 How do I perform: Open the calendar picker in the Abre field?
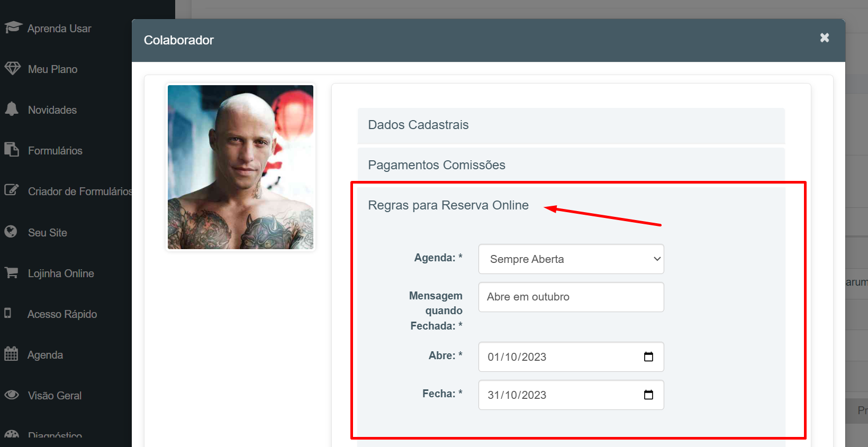[648, 357]
